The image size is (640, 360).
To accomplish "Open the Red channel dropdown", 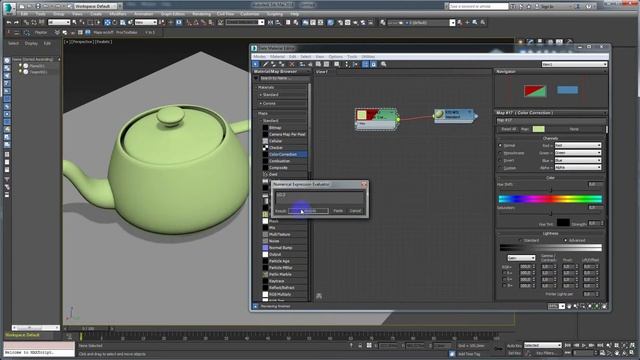I will 578,145.
